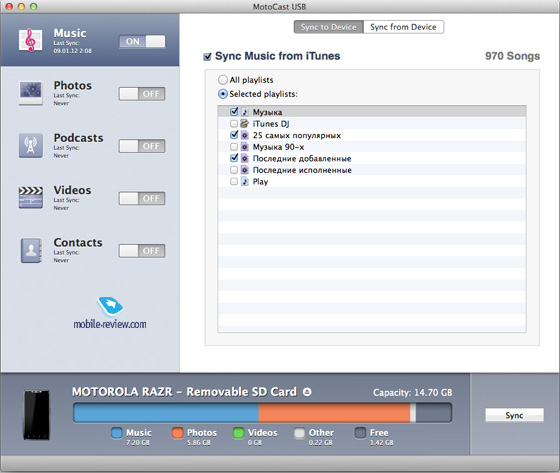
Task: Select the Музыка playlist row text
Action: tap(268, 112)
